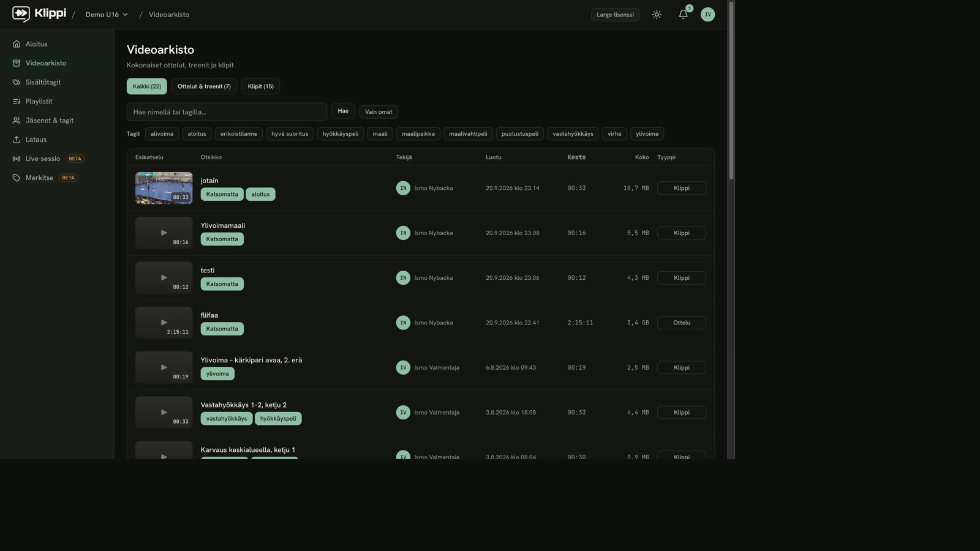
Task: Click the Lataus upload icon
Action: click(x=17, y=140)
